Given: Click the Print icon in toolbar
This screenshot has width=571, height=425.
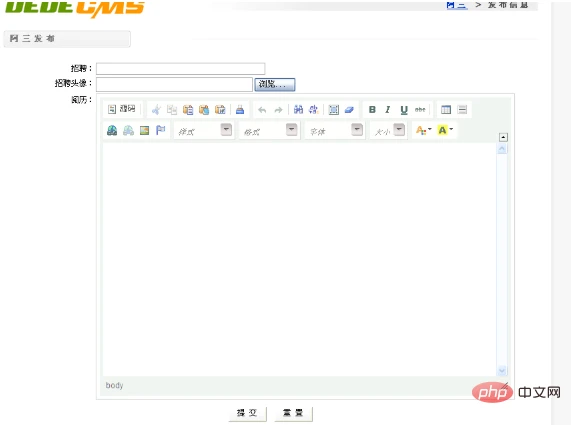Looking at the screenshot, I should click(x=240, y=110).
